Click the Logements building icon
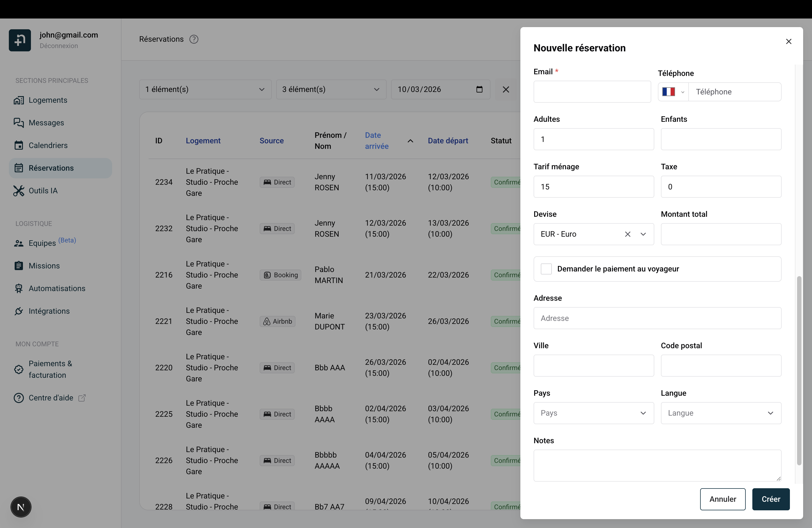 19,100
